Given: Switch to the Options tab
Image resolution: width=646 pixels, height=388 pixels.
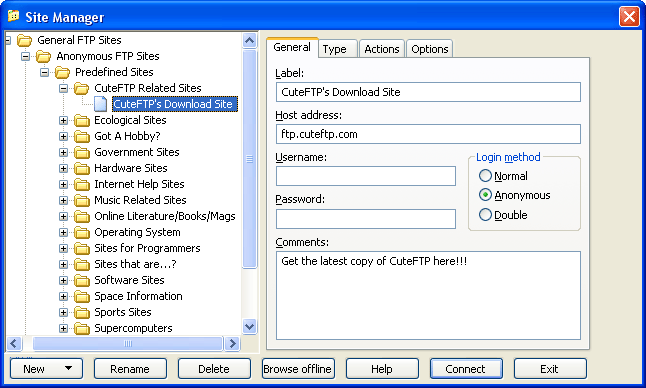Looking at the screenshot, I should click(430, 49).
